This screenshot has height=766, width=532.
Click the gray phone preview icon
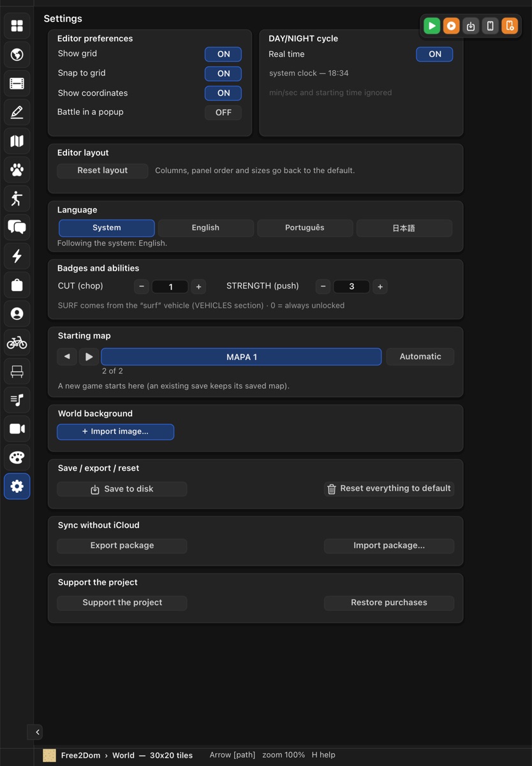[x=491, y=26]
